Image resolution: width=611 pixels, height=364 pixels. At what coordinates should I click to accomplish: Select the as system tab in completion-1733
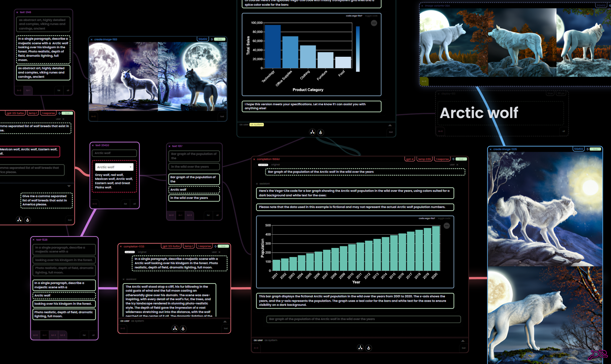point(137,321)
